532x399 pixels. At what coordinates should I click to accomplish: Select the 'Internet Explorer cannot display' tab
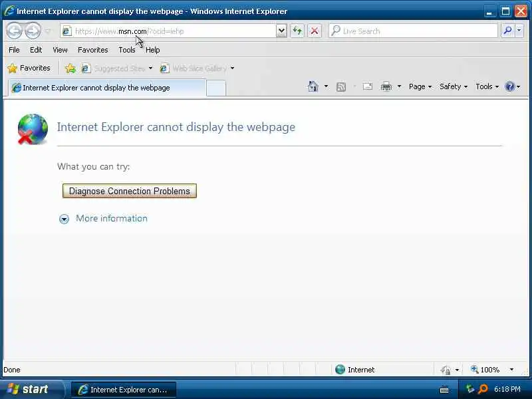pos(107,88)
